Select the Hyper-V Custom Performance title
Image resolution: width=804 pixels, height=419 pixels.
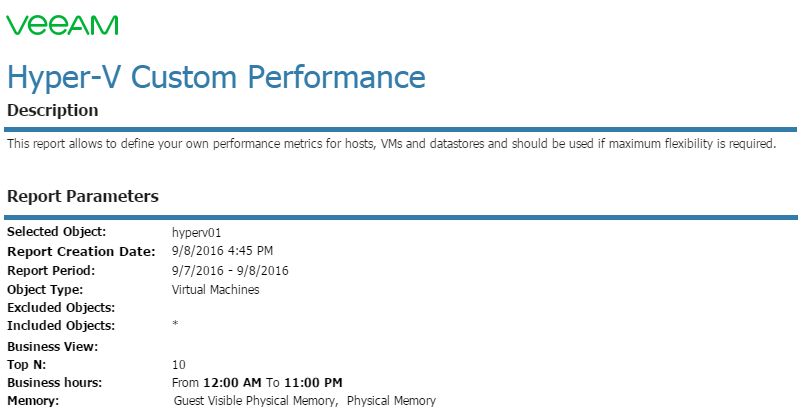(216, 77)
